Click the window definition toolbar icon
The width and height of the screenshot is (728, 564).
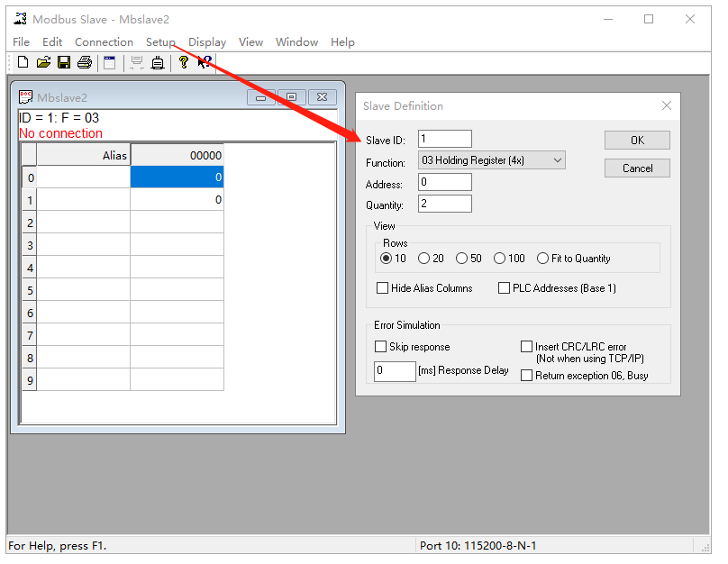tap(109, 62)
